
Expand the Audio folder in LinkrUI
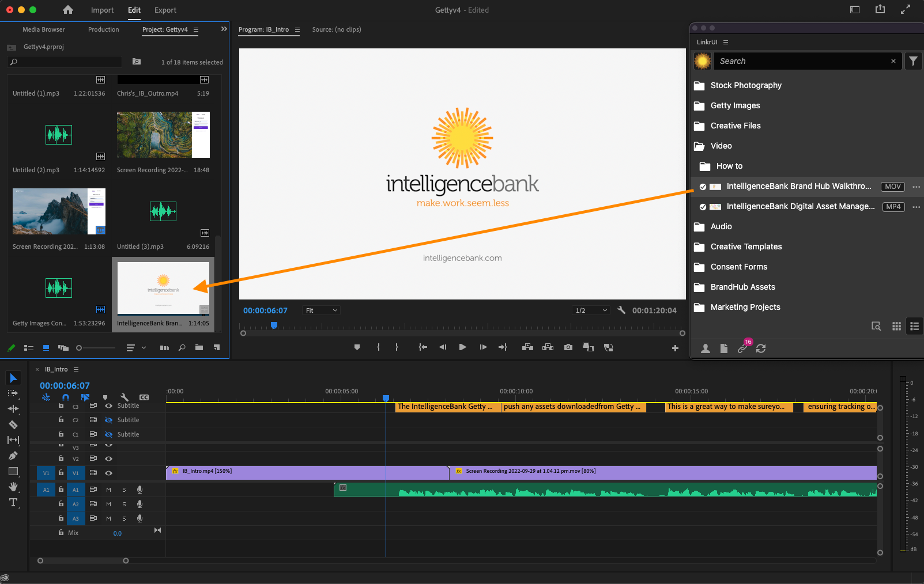721,226
